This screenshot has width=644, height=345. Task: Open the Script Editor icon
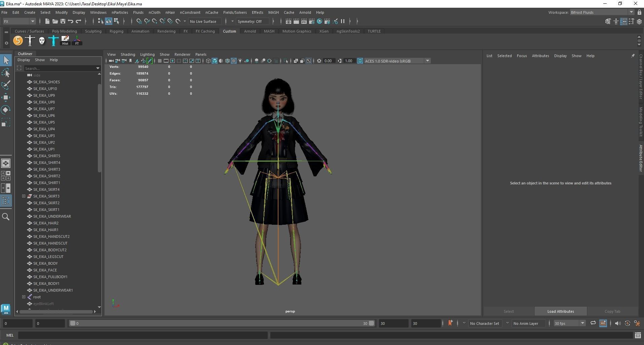click(638, 335)
